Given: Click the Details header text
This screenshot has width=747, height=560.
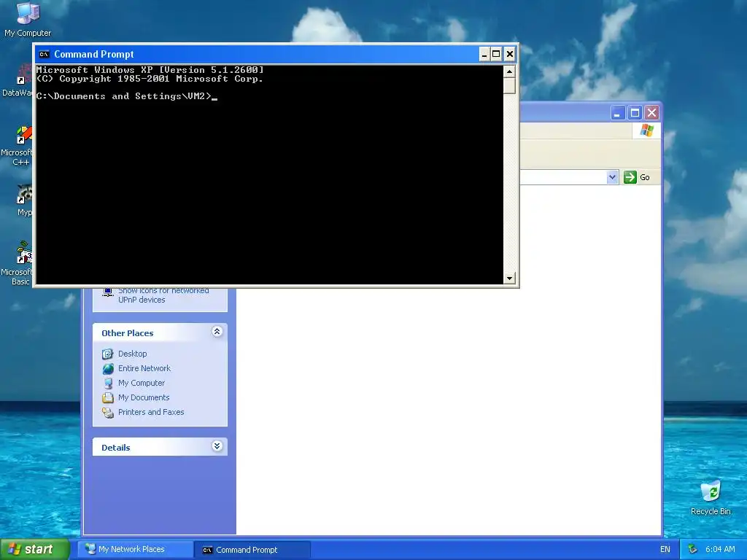Looking at the screenshot, I should click(x=116, y=448).
